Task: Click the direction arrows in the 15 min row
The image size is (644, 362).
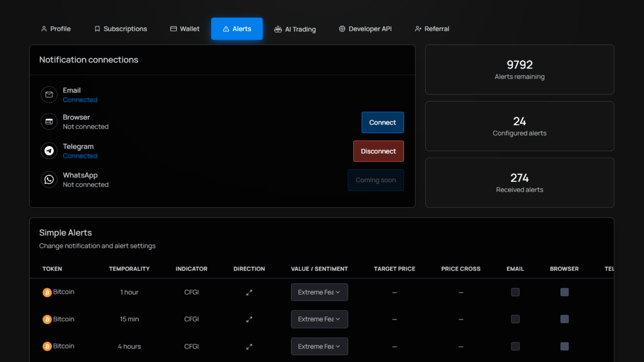Action: 249,319
